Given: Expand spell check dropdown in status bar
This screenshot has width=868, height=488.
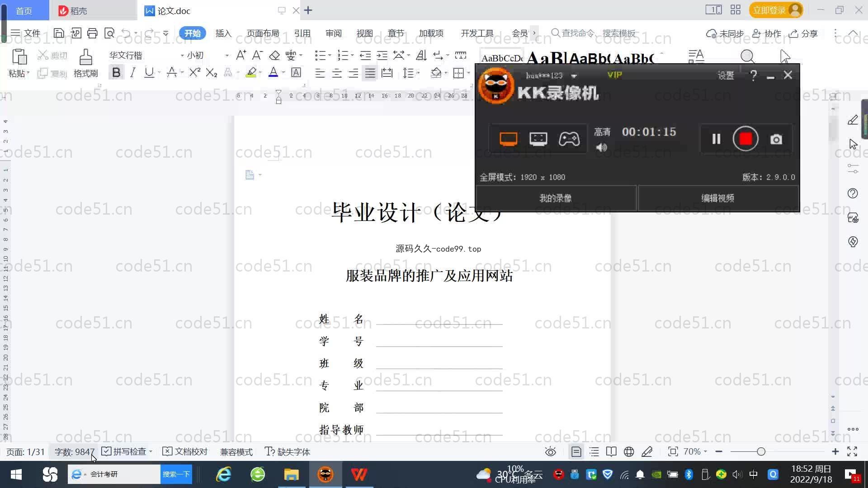Looking at the screenshot, I should click(151, 451).
